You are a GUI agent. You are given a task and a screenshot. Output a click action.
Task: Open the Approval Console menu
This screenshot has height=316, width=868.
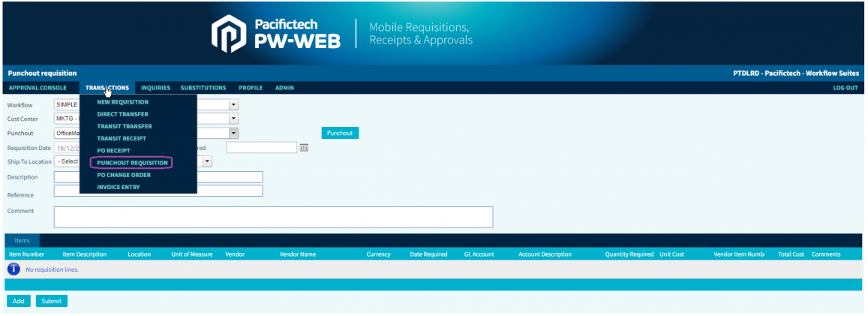(x=38, y=88)
